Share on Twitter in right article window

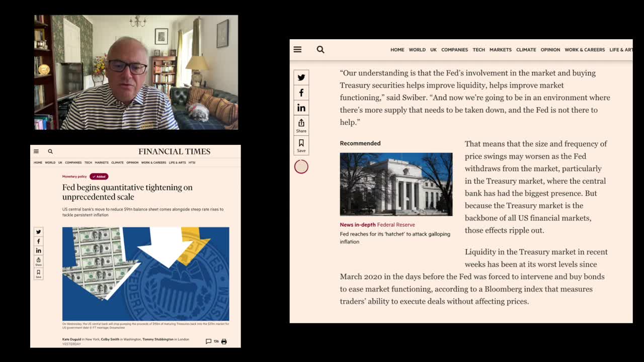click(x=301, y=77)
